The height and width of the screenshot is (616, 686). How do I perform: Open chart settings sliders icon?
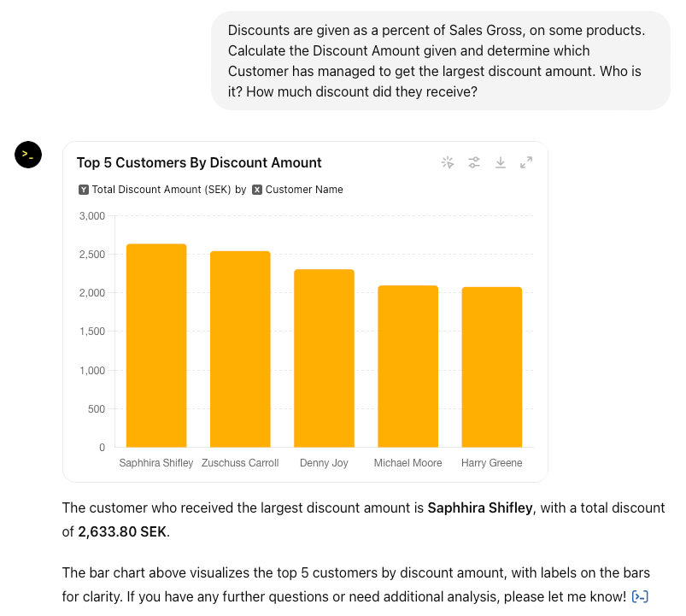click(x=474, y=162)
